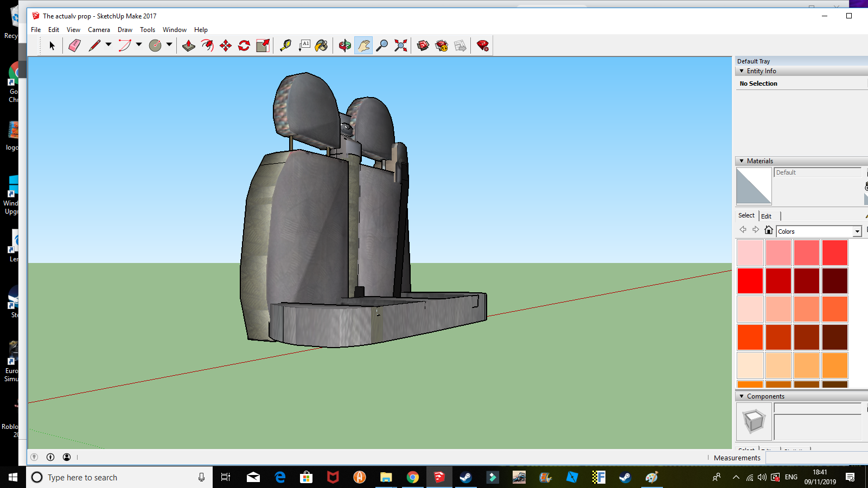Open the Extension Warehouse ruby icon

pyautogui.click(x=483, y=46)
